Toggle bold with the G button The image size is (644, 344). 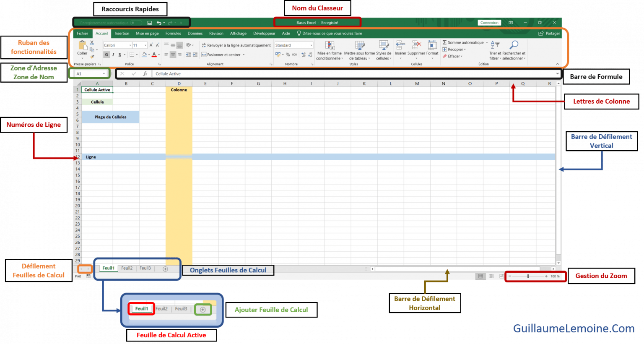pos(106,55)
